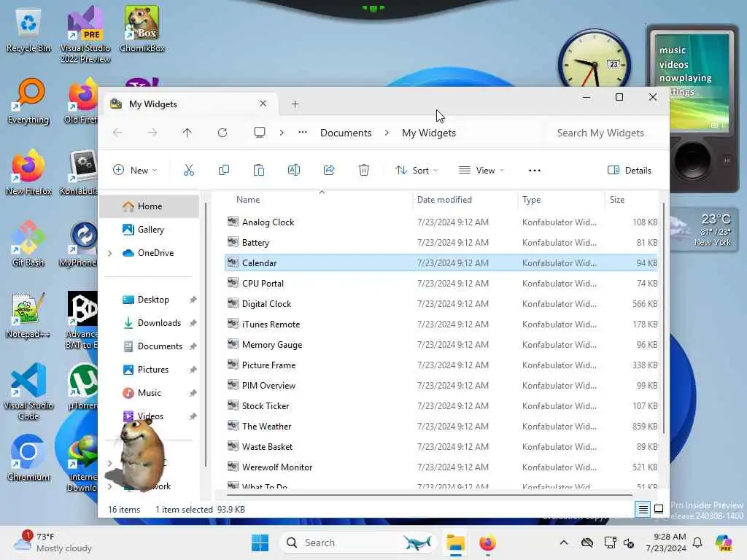Click the address bar ellipsis for hidden folders
Screen dimensions: 747x560
coord(303,133)
